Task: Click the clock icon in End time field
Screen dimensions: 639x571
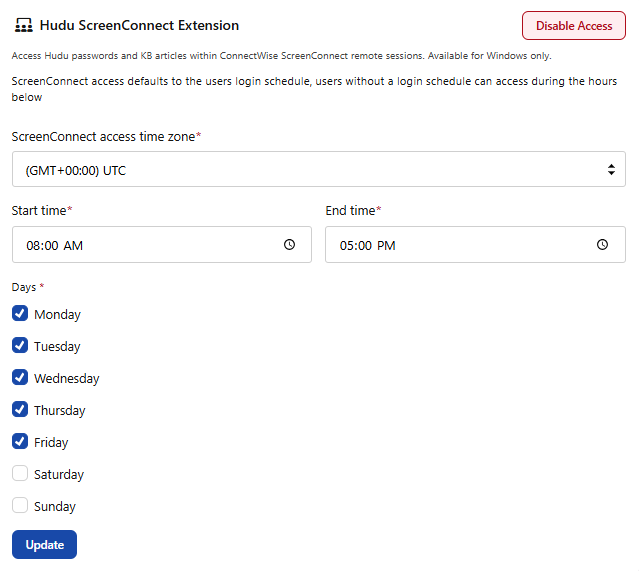Action: click(x=602, y=245)
